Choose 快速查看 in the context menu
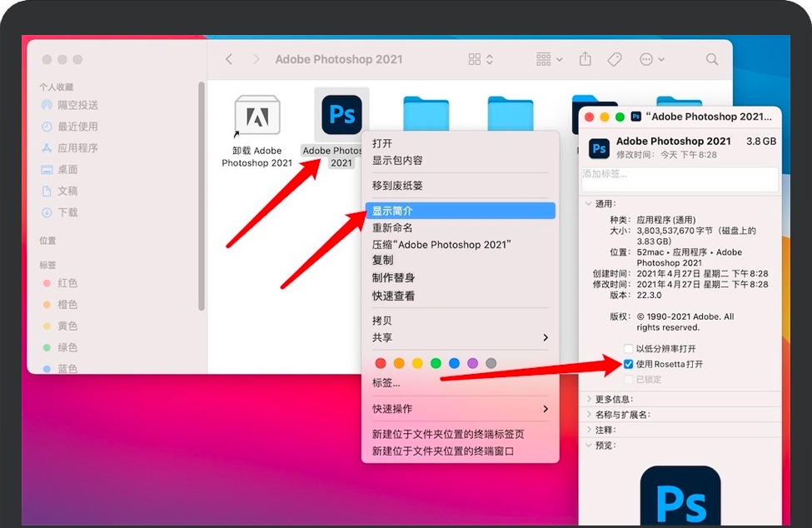The height and width of the screenshot is (528, 812). click(460, 296)
